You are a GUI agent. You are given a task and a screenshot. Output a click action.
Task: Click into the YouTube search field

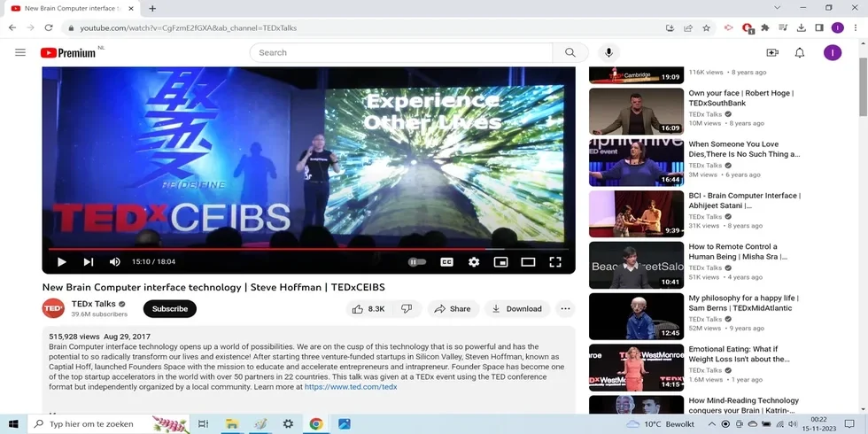(x=401, y=52)
